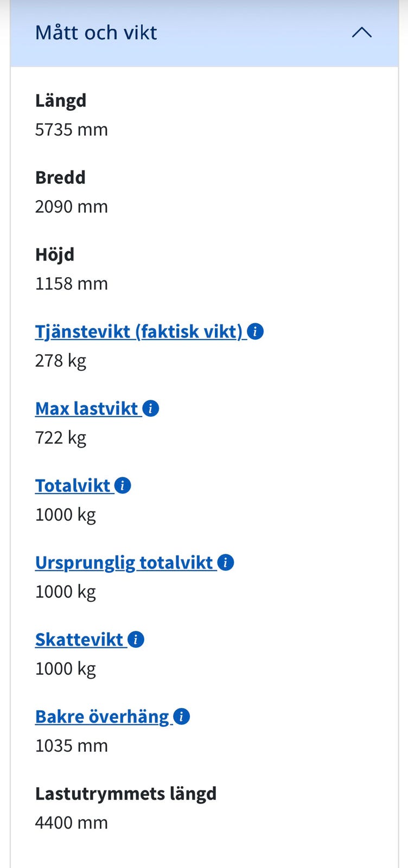
Task: Follow the "Max lastvikt" link
Action: 87,409
